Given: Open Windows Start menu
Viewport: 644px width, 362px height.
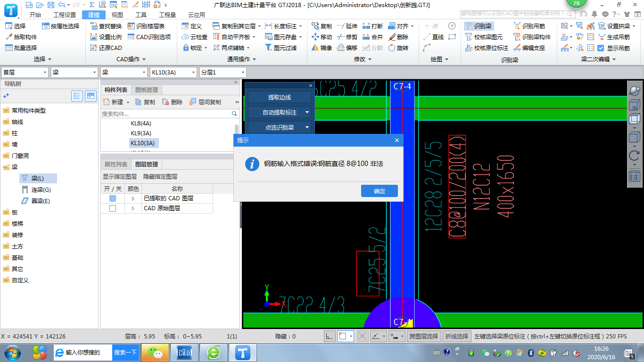Looking at the screenshot, I should point(13,352).
